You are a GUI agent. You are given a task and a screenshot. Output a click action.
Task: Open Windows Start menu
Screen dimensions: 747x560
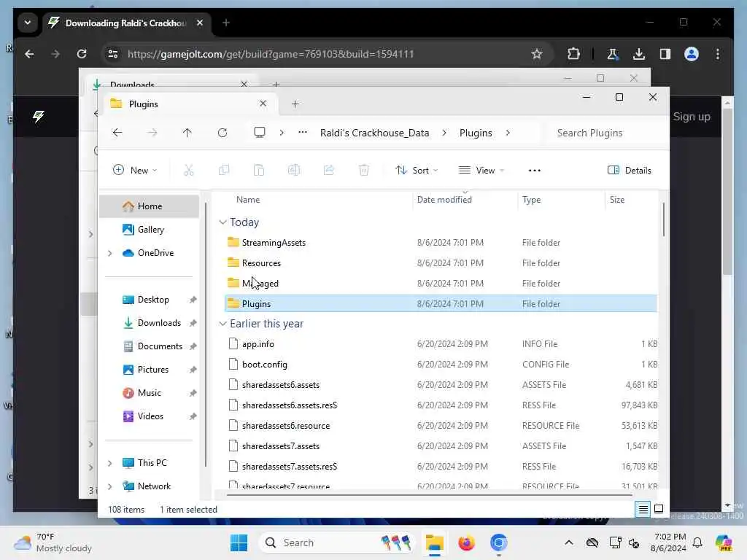click(x=239, y=542)
